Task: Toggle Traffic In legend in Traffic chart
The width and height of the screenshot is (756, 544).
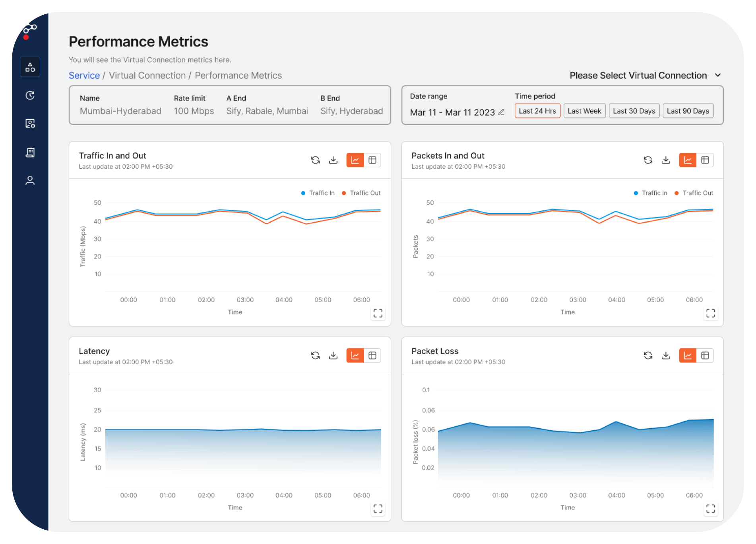Action: (318, 193)
